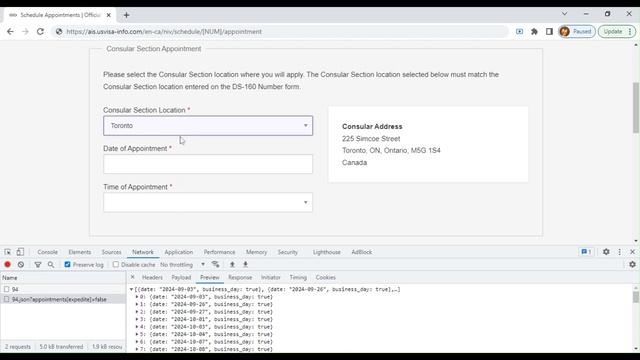640x360 pixels.
Task: View site information icon in address bar
Action: [x=59, y=31]
